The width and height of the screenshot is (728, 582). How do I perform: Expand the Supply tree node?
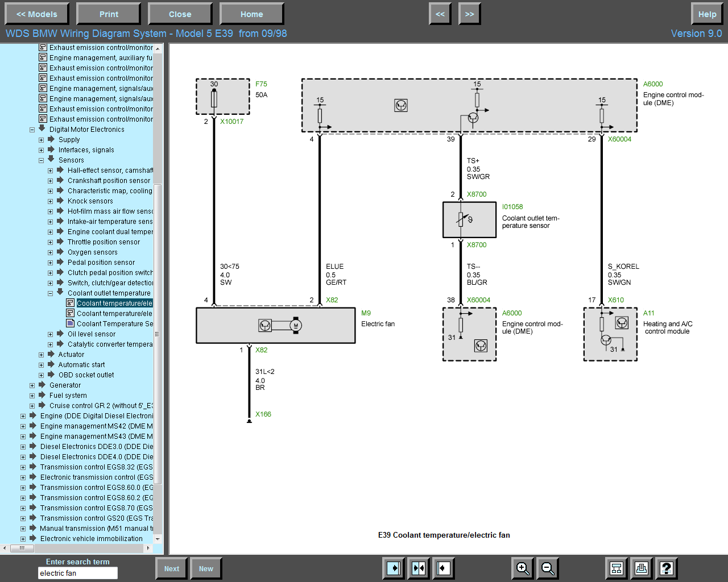pyautogui.click(x=41, y=140)
